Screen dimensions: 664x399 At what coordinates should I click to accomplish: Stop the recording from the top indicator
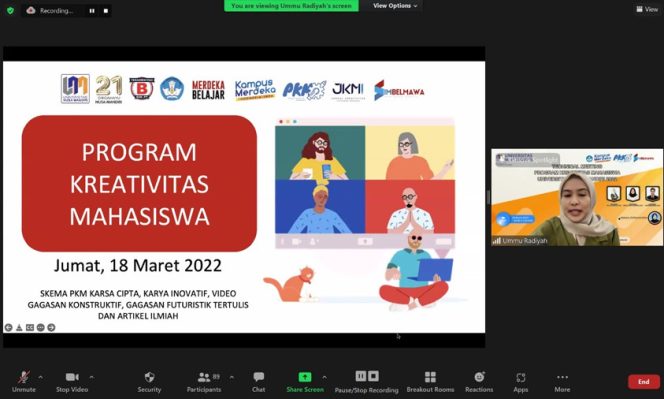(x=105, y=11)
